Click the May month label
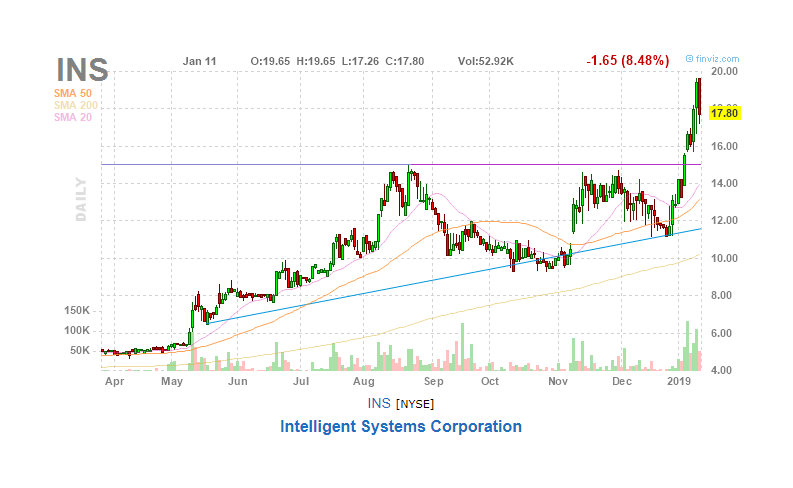 (x=172, y=381)
